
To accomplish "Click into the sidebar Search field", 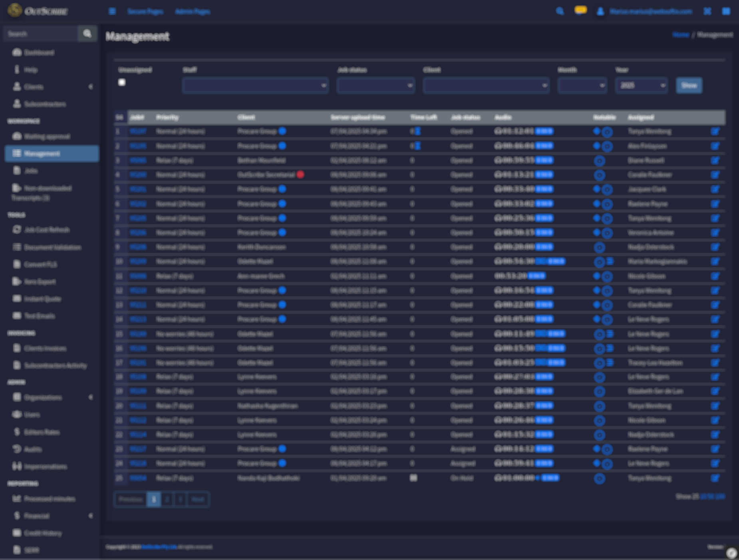I will 40,34.
